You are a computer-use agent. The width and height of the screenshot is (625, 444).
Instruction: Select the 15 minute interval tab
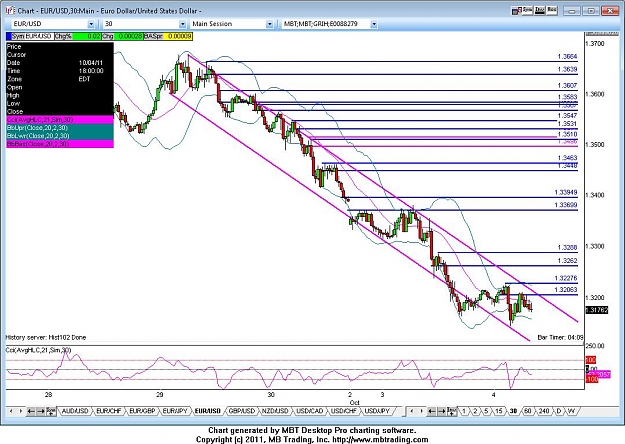click(499, 411)
